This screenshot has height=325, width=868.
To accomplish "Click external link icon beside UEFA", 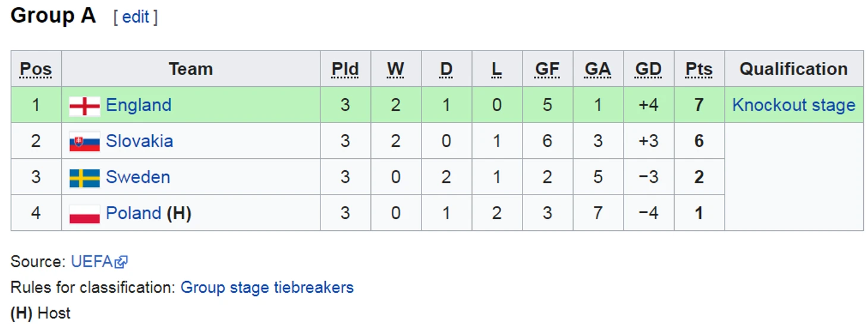I will pos(122,262).
